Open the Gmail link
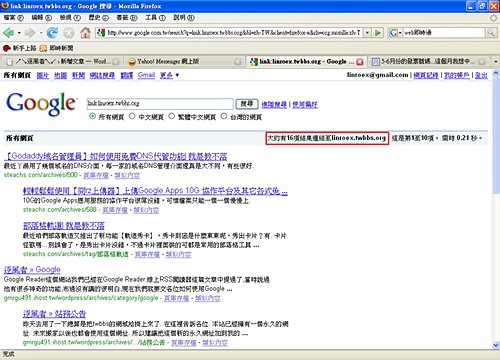 coord(146,75)
